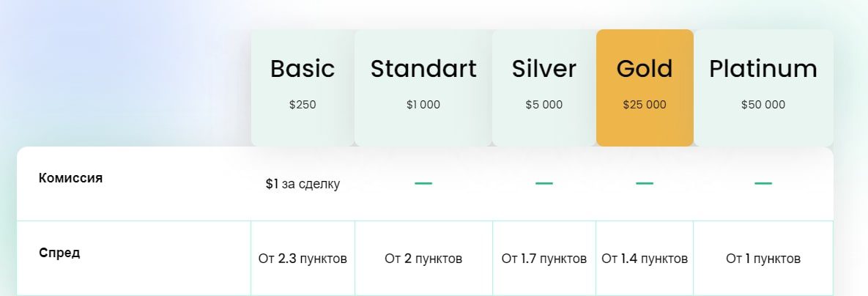Click the "От 1 пунктов" Platinum spread

pos(763,259)
